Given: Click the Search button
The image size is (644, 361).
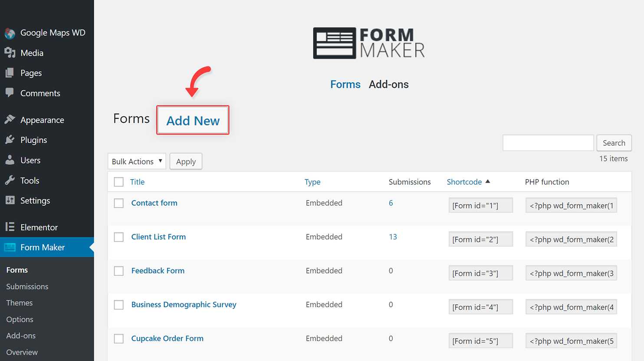Looking at the screenshot, I should [x=614, y=143].
